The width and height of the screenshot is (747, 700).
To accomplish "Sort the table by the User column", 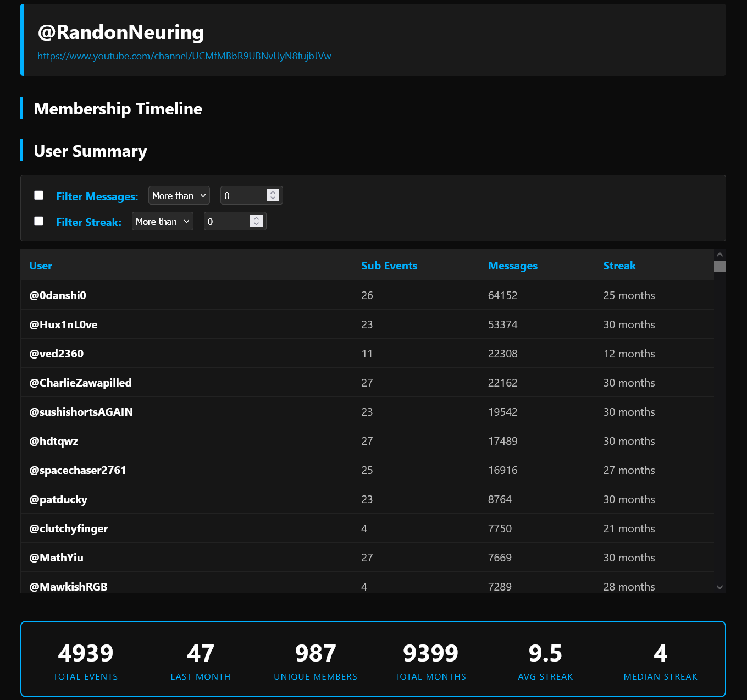I will tap(41, 266).
